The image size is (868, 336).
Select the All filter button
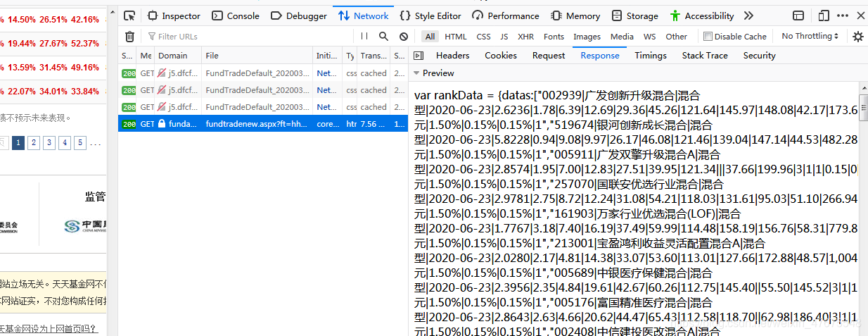(430, 37)
